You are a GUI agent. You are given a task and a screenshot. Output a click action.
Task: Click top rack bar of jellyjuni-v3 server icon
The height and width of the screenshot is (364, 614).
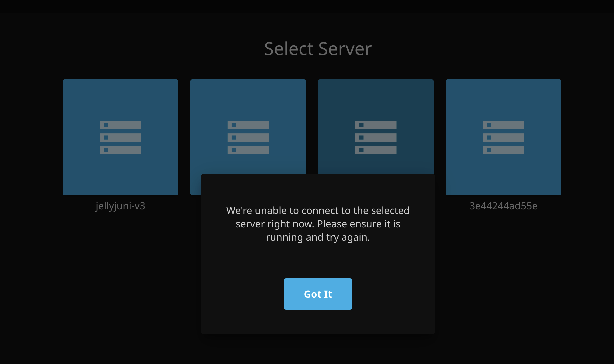click(x=120, y=125)
